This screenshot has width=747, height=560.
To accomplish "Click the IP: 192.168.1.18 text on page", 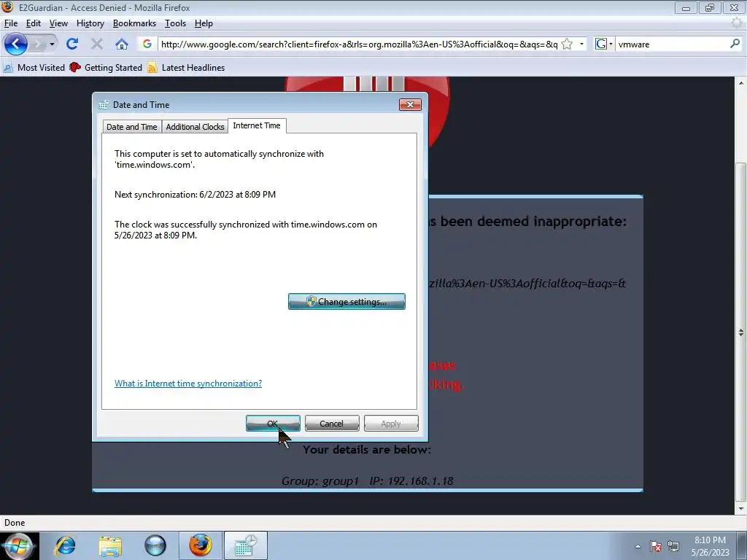I will point(411,481).
